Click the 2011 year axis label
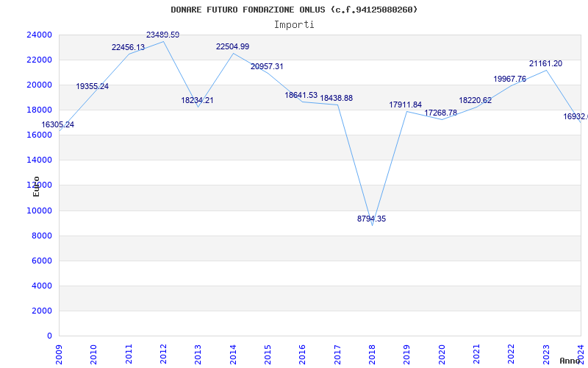The height and width of the screenshot is (368, 588). click(x=129, y=354)
